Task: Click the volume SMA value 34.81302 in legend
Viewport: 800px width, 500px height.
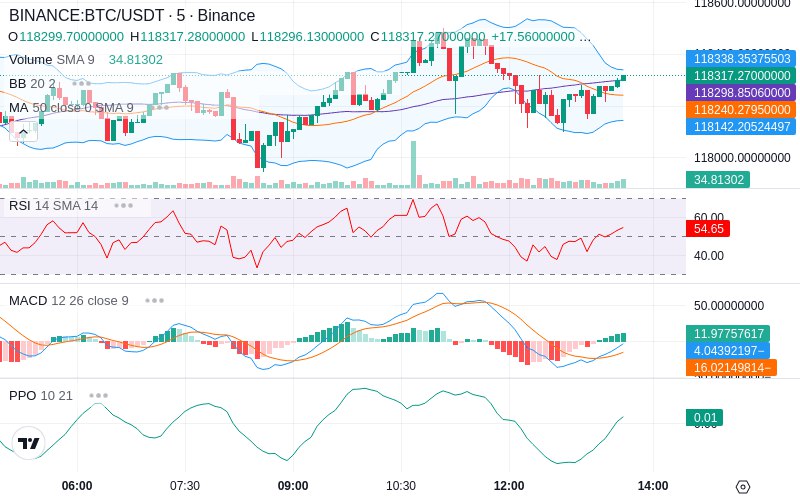Action: (x=136, y=60)
